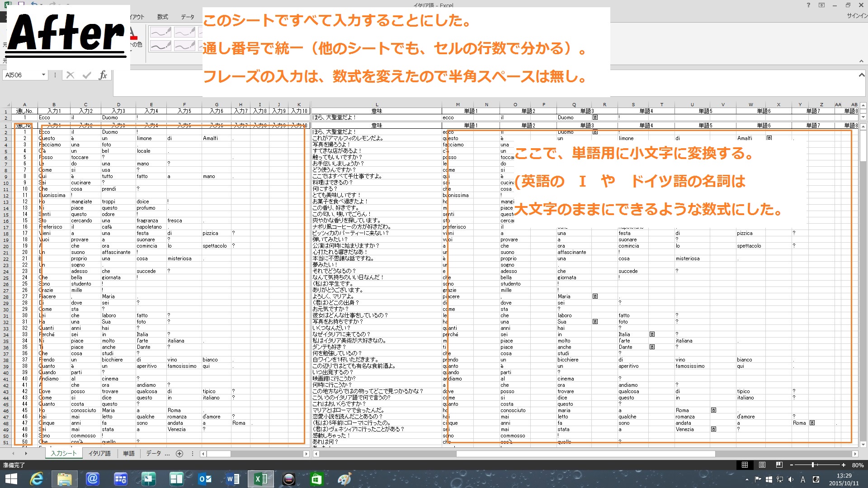Open Internet Explorer from the taskbar

37,479
